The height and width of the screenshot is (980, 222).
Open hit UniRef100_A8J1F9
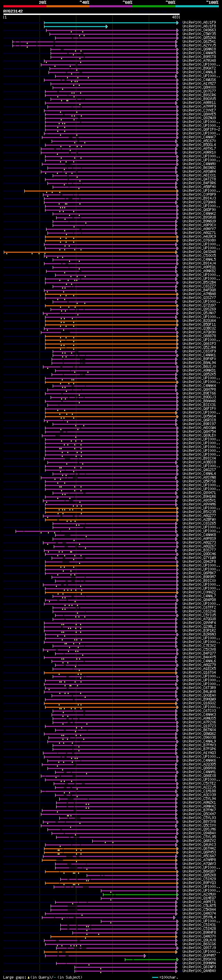pyautogui.click(x=199, y=23)
